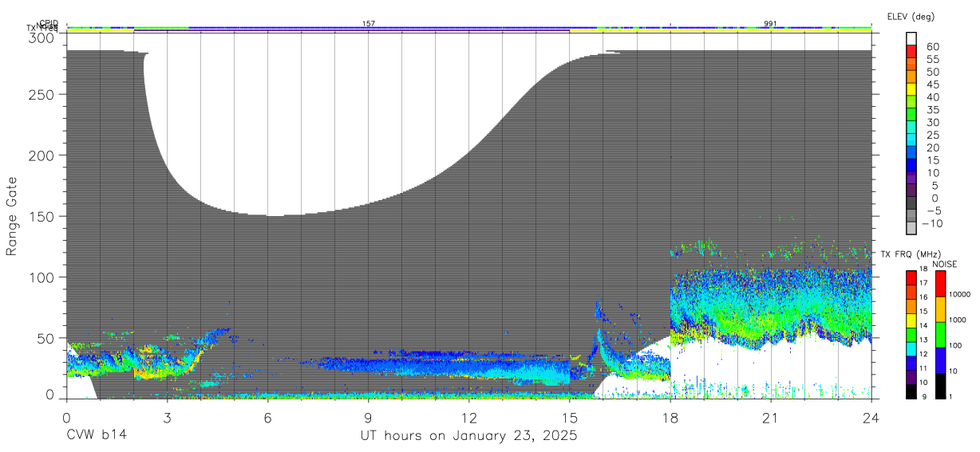Click the CPID '157' label above plot
This screenshot has height=452, width=980.
pyautogui.click(x=369, y=24)
